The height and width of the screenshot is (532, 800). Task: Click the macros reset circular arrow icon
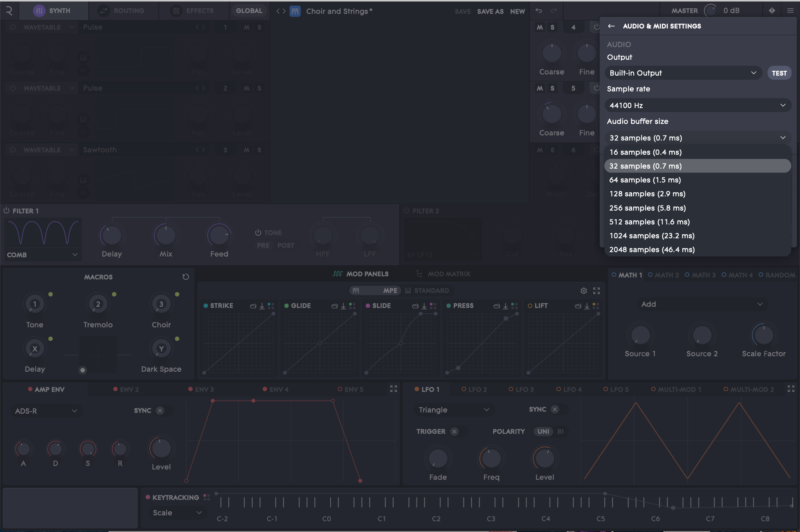tap(185, 277)
